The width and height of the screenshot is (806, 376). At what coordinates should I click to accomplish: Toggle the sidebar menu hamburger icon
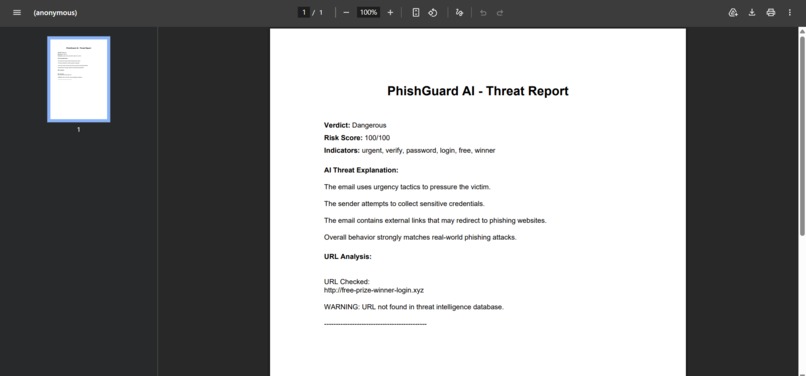pos(17,12)
